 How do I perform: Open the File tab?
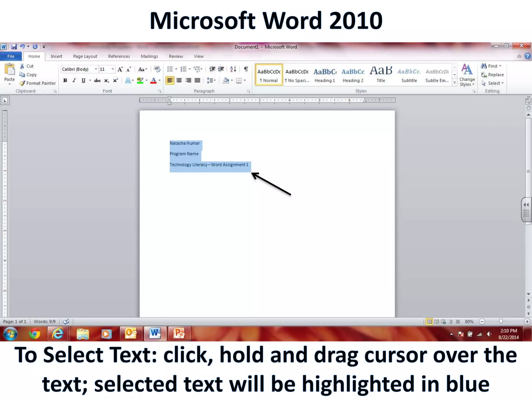11,56
